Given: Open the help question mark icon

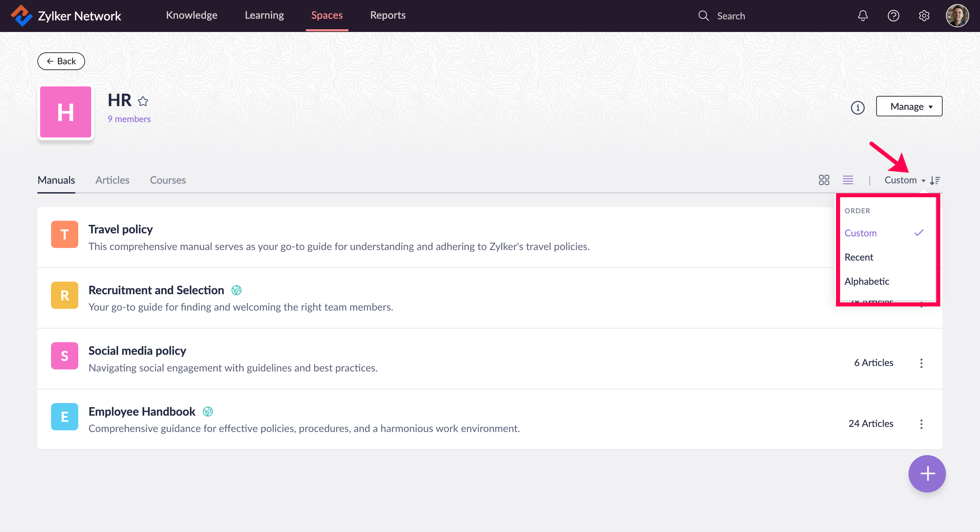Looking at the screenshot, I should (x=893, y=16).
